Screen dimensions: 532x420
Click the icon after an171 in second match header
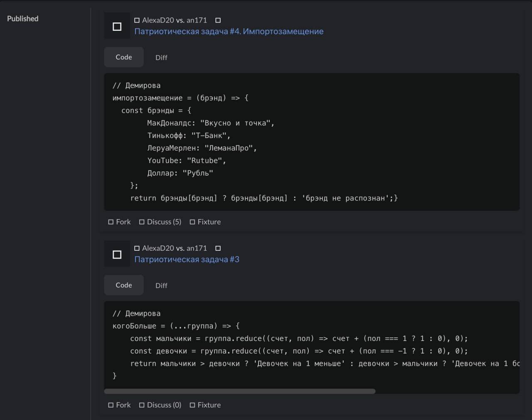click(218, 248)
